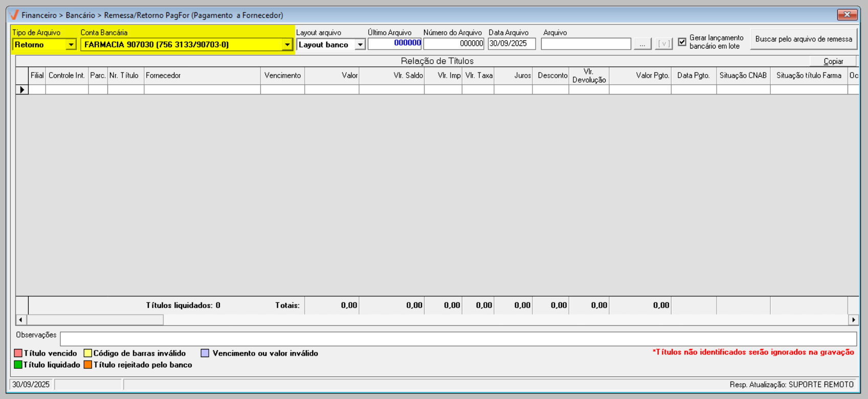
Task: Click the red Título vencido color swatch
Action: pos(18,353)
